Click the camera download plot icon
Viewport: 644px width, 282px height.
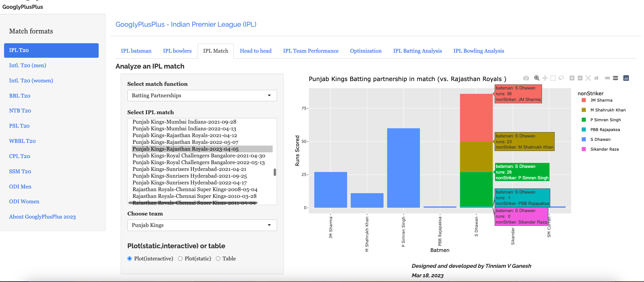point(526,78)
